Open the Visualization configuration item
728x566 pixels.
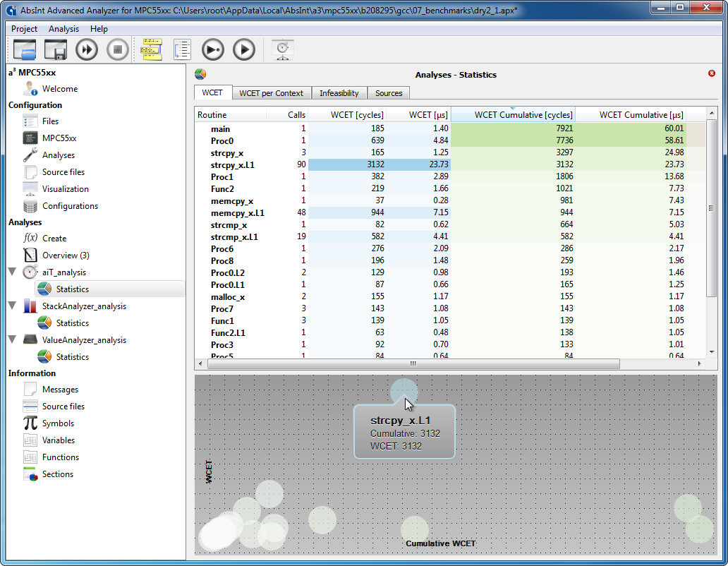click(66, 189)
